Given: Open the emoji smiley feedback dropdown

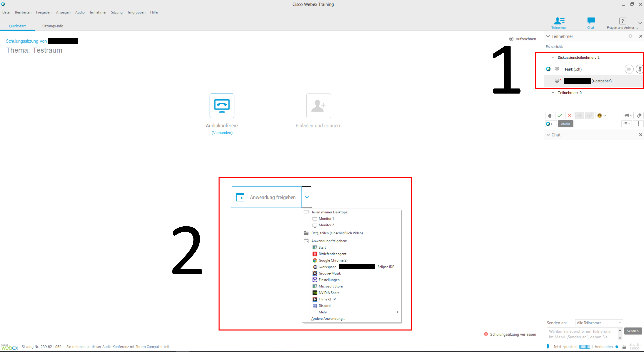Looking at the screenshot, I should (602, 116).
